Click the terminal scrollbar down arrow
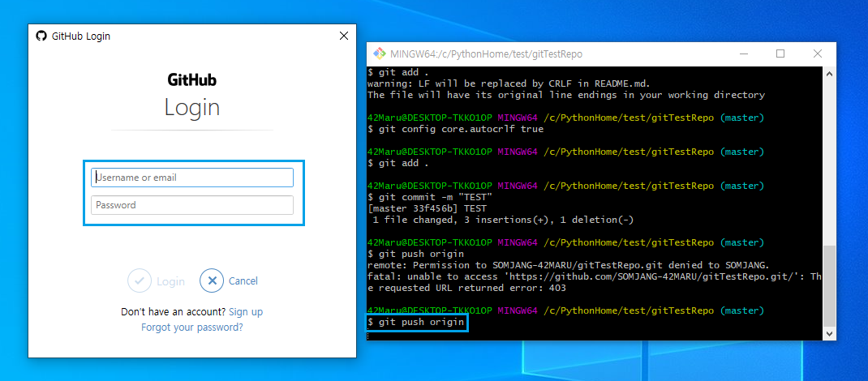Viewport: 868px width, 381px height. (x=829, y=333)
